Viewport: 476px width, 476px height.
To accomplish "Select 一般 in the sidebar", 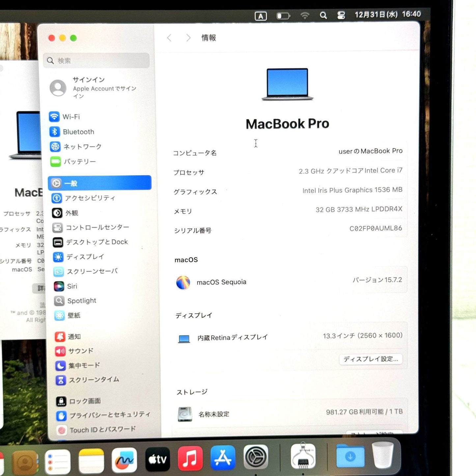I will 100,183.
